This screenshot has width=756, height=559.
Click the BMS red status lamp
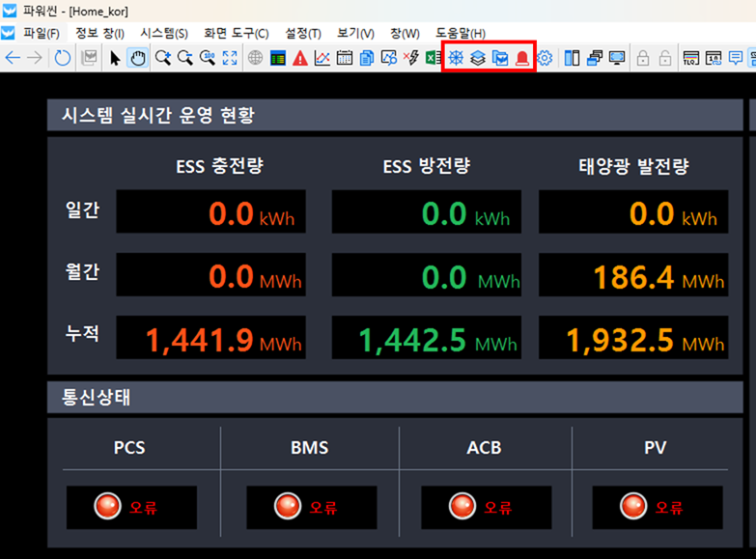click(287, 507)
